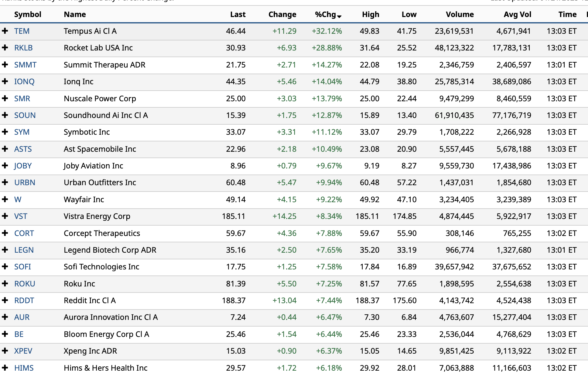Open URBN stock quote link
Image resolution: width=588 pixels, height=374 pixels.
click(25, 182)
